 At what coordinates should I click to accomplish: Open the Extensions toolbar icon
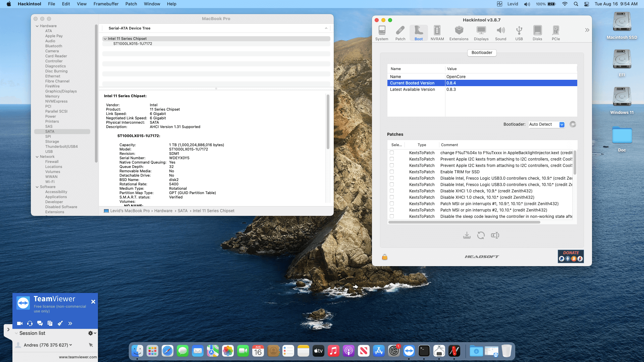[459, 33]
